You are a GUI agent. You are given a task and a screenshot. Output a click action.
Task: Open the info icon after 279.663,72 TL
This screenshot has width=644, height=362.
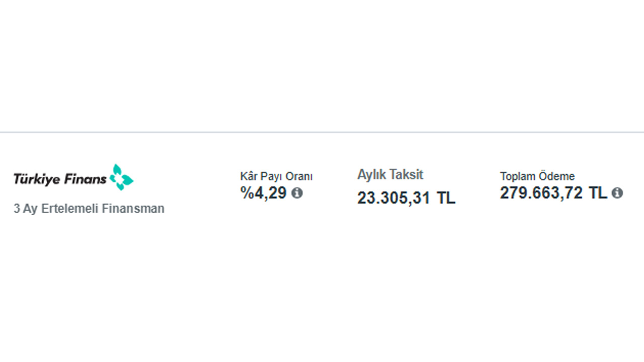point(617,193)
